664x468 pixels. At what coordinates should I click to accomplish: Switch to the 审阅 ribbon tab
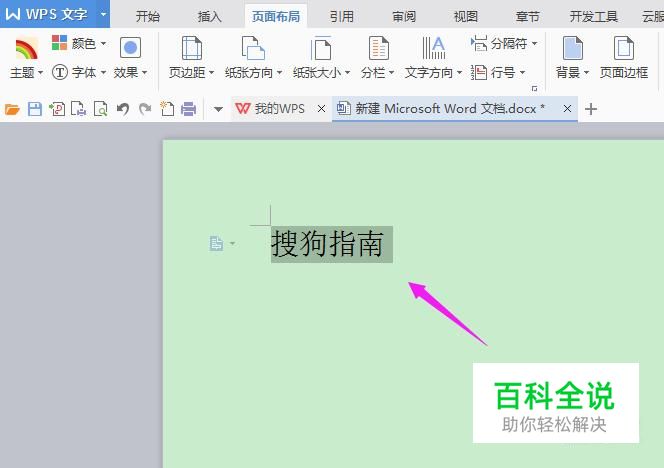point(404,17)
